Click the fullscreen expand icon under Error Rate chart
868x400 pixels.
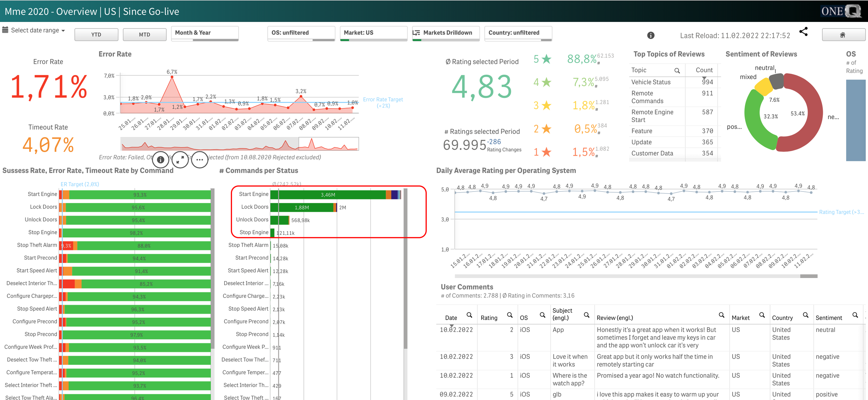point(180,160)
